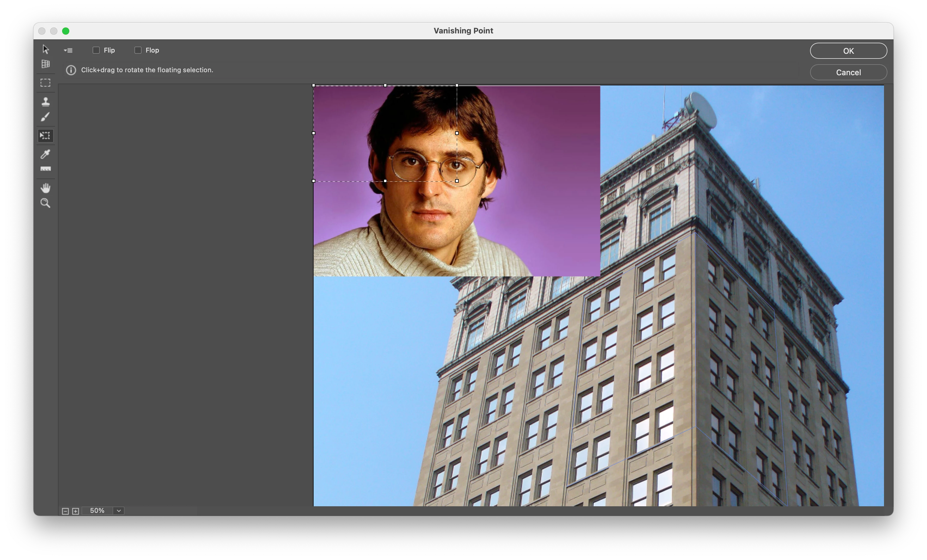The height and width of the screenshot is (560, 927).
Task: Click bottom-right handle of floating selection
Action: [x=457, y=181]
